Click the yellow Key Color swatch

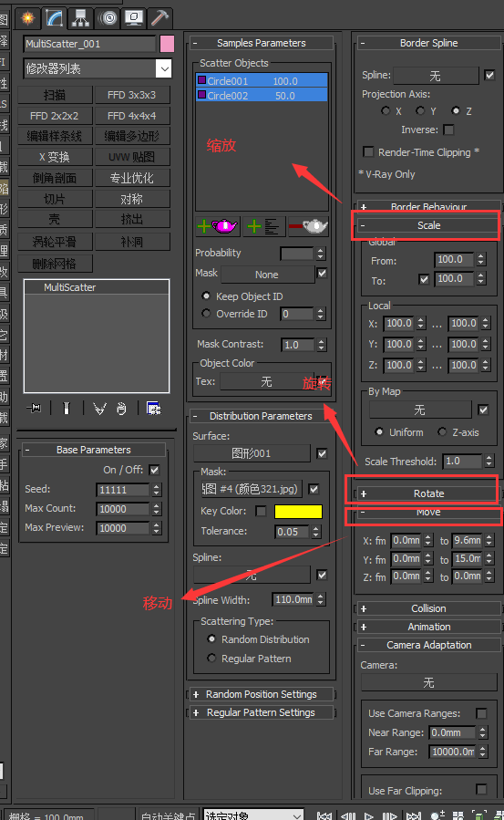tap(298, 511)
